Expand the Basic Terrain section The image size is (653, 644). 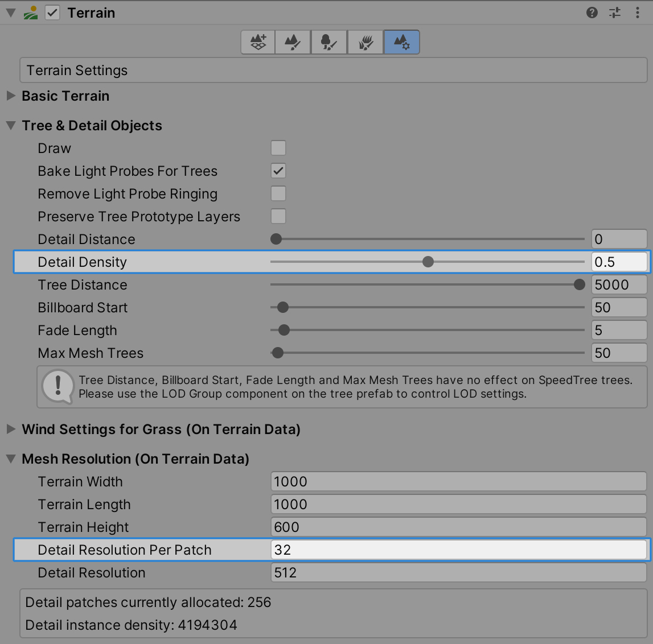pos(11,96)
